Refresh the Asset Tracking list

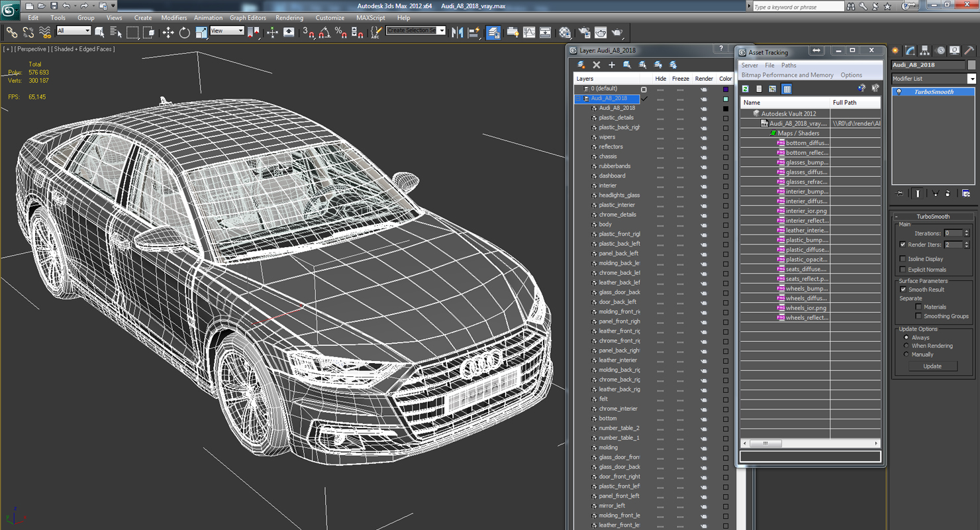coord(746,89)
